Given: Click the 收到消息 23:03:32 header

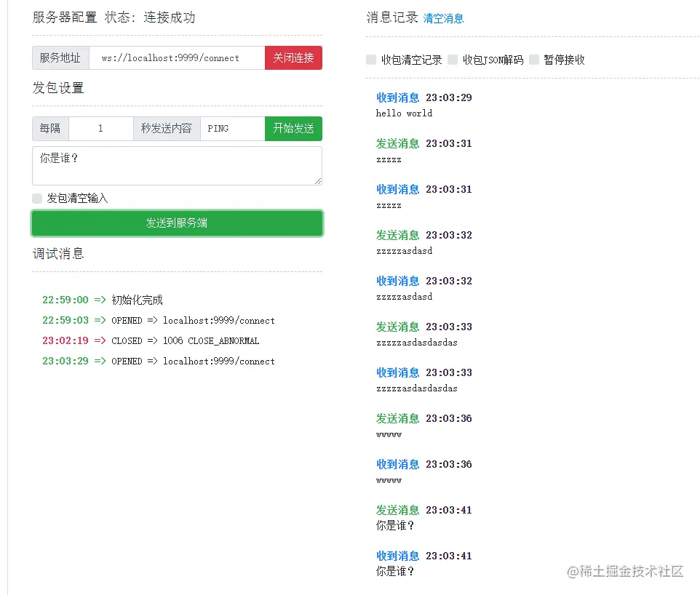Looking at the screenshot, I should click(x=423, y=281).
